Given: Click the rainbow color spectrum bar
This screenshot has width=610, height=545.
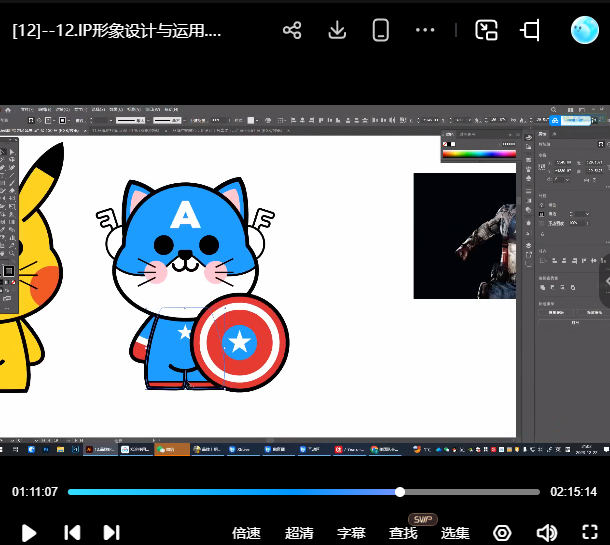Looking at the screenshot, I should click(x=479, y=154).
